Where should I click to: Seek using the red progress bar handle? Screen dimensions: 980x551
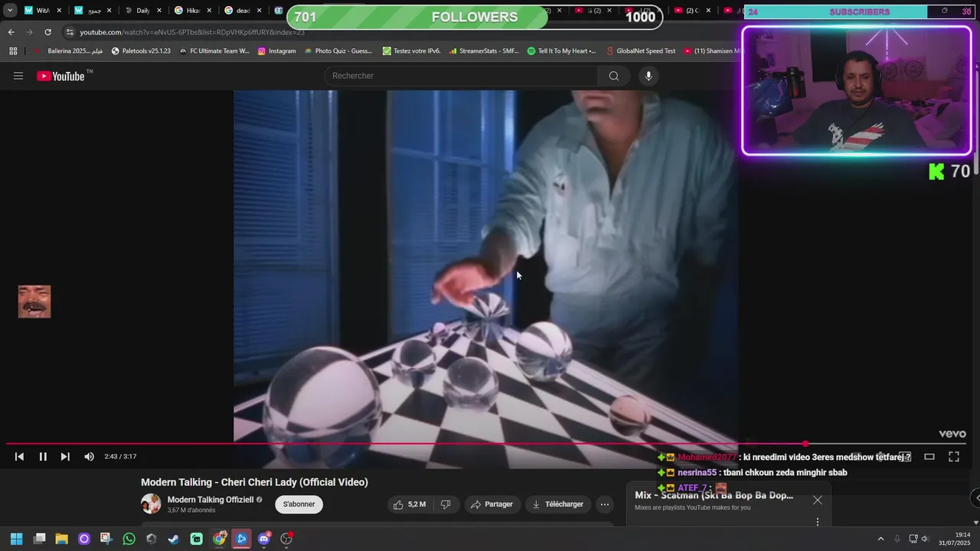point(805,443)
